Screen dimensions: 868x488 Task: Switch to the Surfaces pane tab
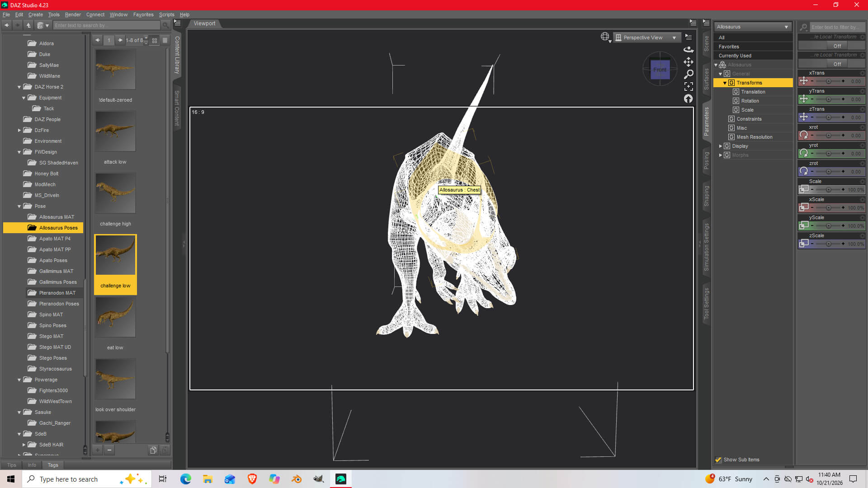(706, 79)
